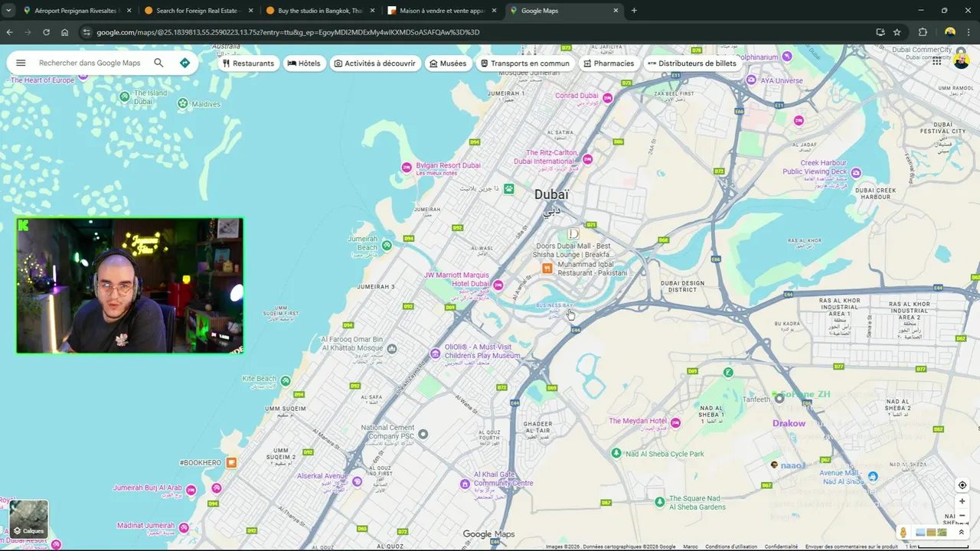
Task: Click the National Cement Company PSC pin
Action: pyautogui.click(x=423, y=434)
